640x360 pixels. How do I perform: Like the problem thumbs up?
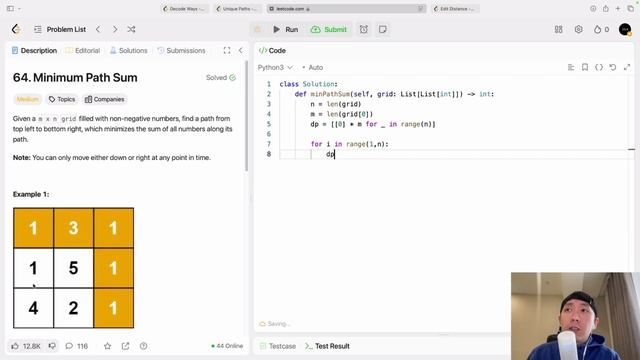tap(26, 346)
